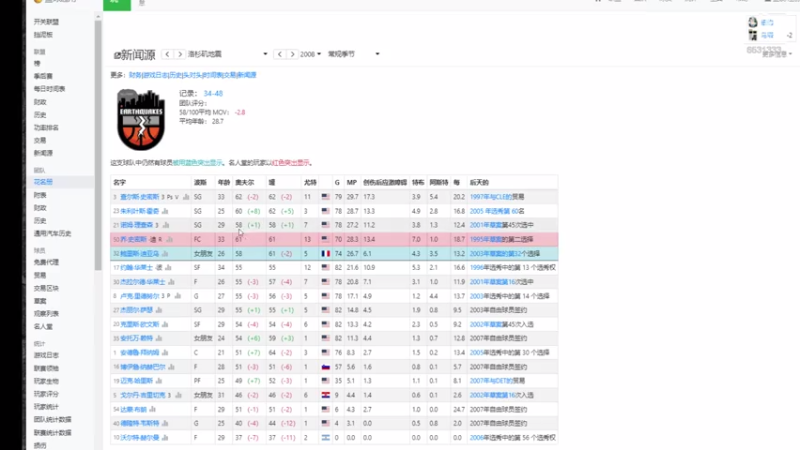800x450 pixels.
Task: Open stats chart icon for player number 19
Action: pyautogui.click(x=159, y=381)
